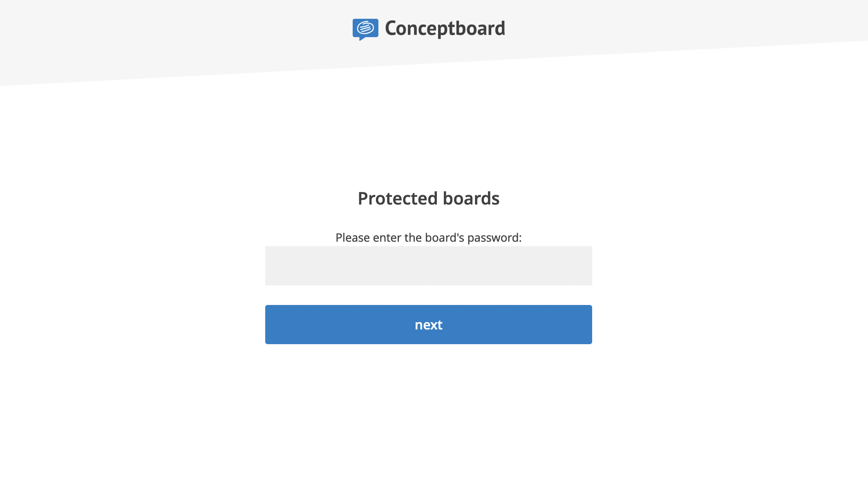Click the 'next' text on the button
Screen dimensions: 868x494
(428, 325)
